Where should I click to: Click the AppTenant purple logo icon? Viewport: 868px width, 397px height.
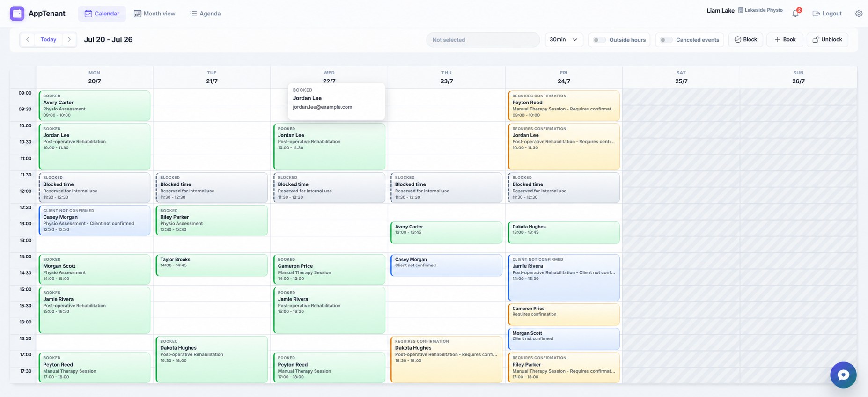pyautogui.click(x=17, y=14)
